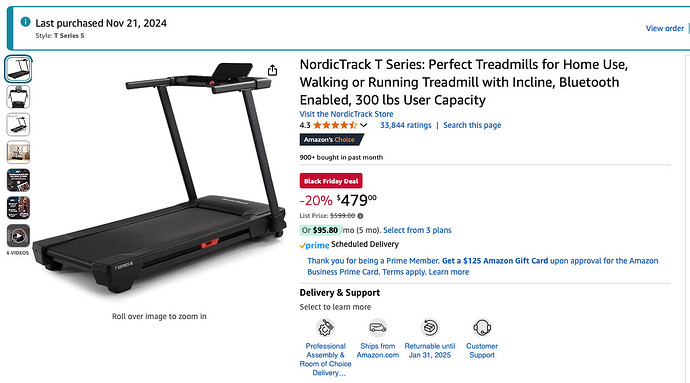Open Select from 3 plans options
Viewport: 690px width, 383px height.
coord(417,230)
